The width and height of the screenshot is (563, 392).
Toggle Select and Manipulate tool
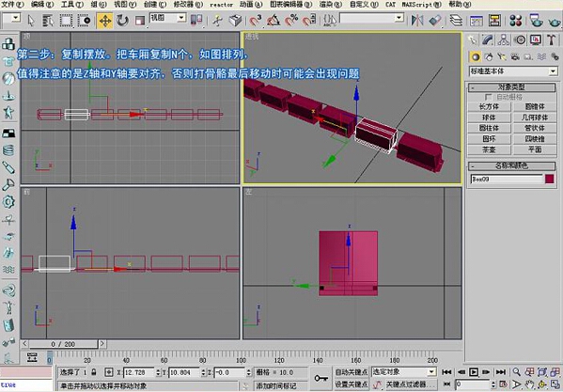[217, 21]
